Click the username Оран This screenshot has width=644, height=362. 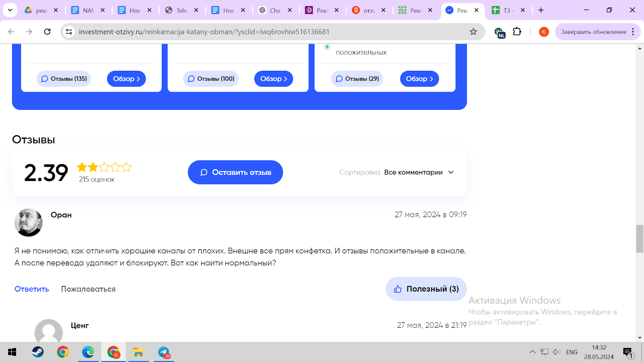click(61, 215)
